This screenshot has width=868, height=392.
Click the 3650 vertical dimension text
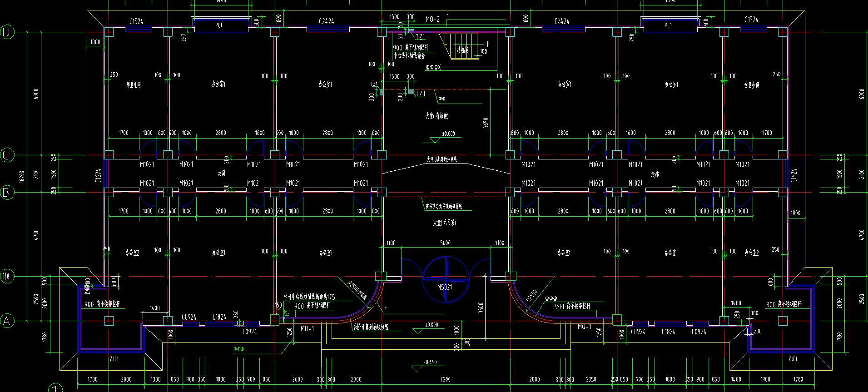pos(486,123)
